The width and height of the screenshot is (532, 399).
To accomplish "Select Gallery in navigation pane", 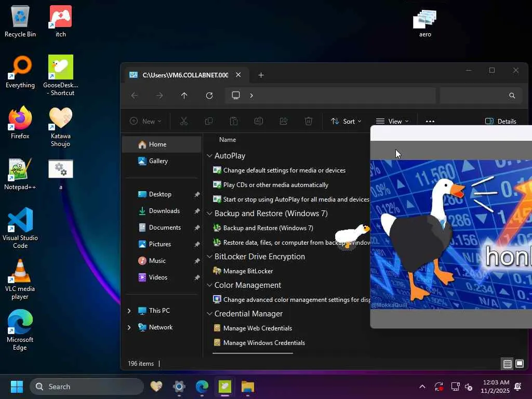I will (x=162, y=161).
